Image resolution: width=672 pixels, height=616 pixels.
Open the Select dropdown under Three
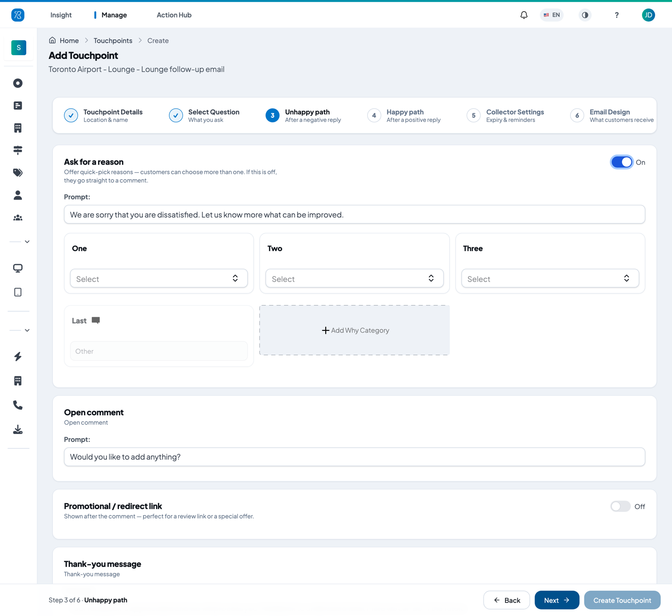click(550, 279)
